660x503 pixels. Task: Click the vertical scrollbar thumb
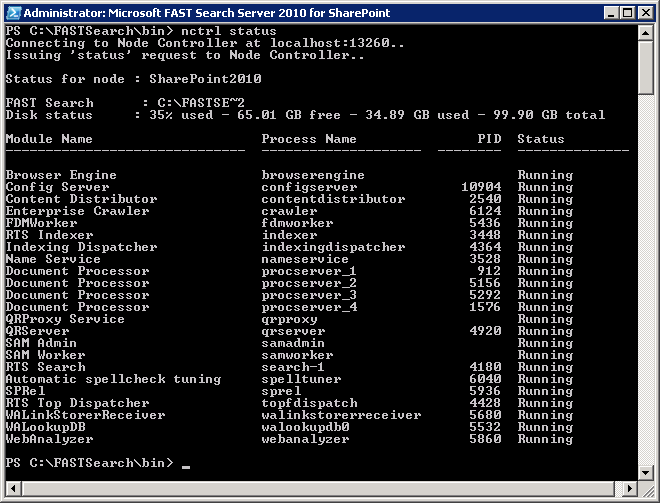(645, 67)
